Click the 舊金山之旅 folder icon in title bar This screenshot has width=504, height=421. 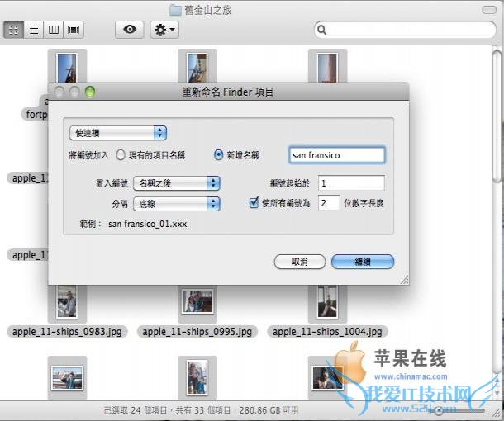click(175, 10)
